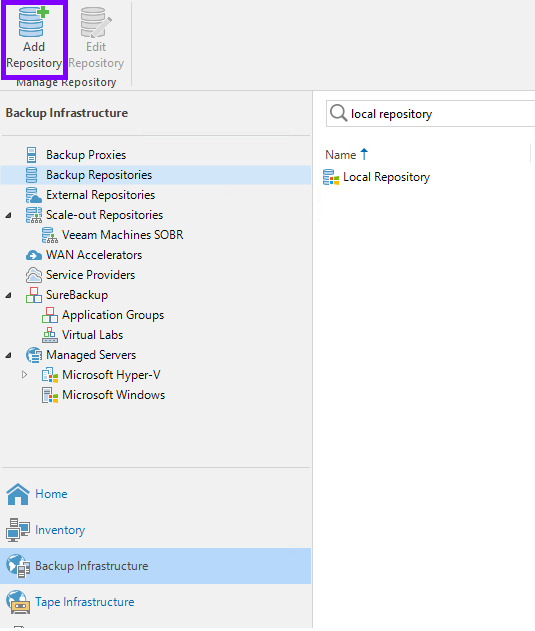Click the search magnifier icon

coord(338,113)
